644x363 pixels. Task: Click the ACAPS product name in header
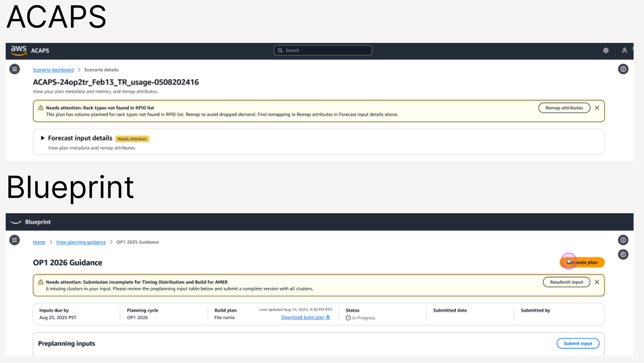pos(40,51)
